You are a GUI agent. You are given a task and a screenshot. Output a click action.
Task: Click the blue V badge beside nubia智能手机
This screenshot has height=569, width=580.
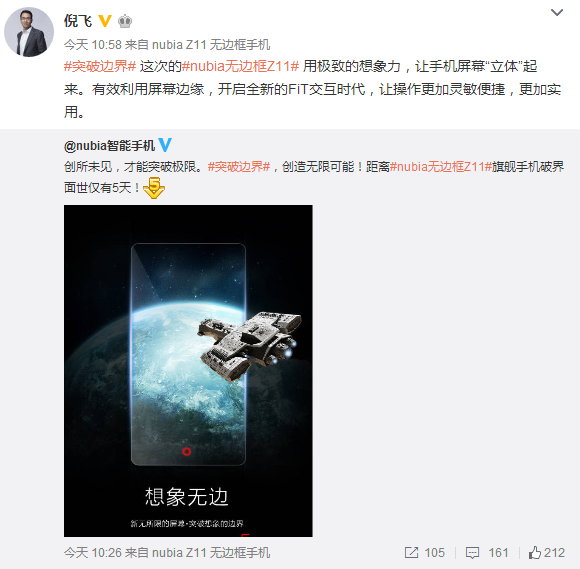[165, 145]
